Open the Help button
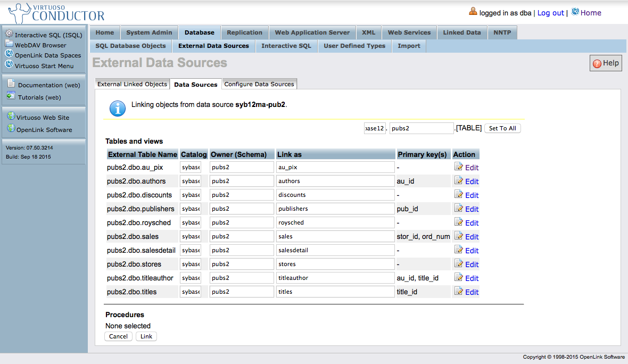This screenshot has width=628, height=364. (606, 63)
